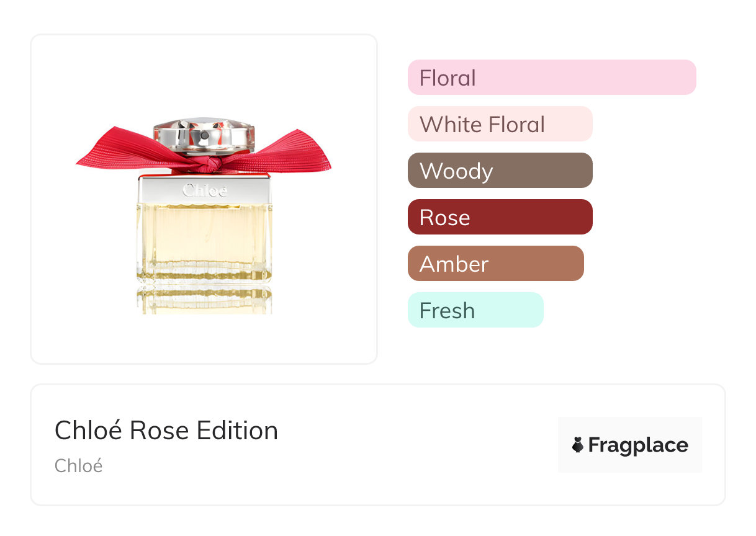Select the White Floral accord bar

click(x=500, y=124)
